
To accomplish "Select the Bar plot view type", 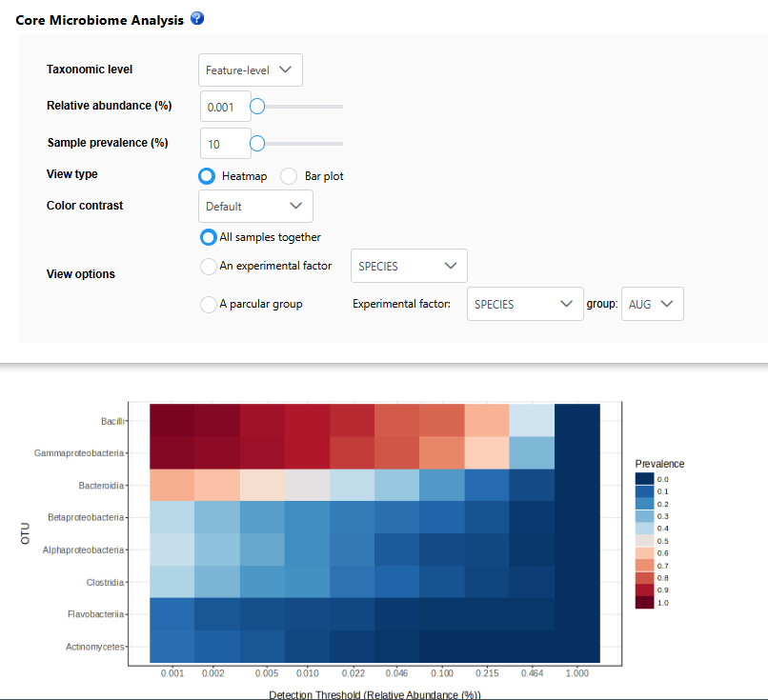I will [x=289, y=176].
